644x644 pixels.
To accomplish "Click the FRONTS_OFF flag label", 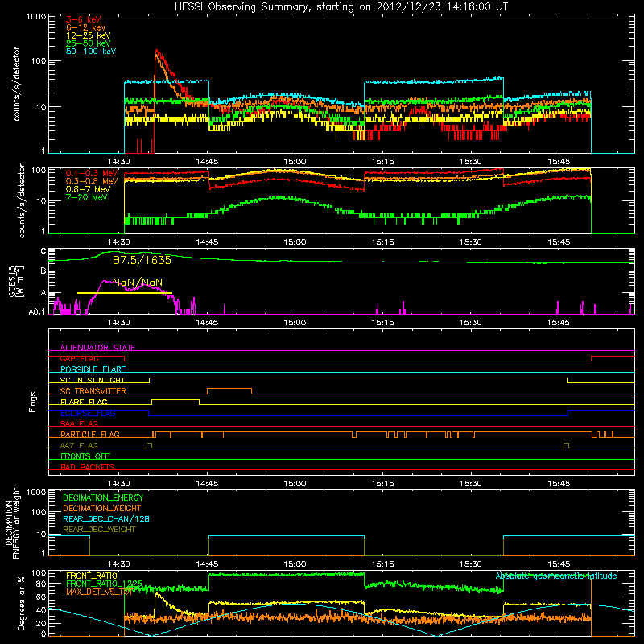I will click(85, 456).
